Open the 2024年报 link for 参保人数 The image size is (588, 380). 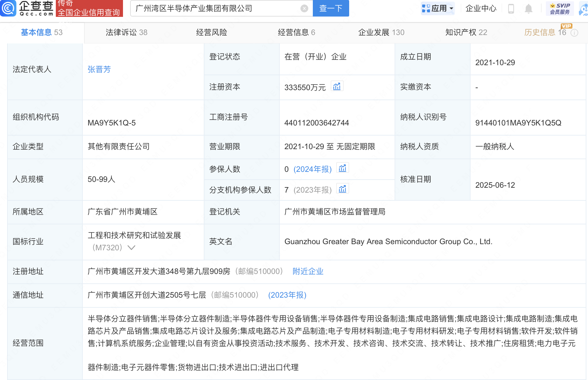312,169
